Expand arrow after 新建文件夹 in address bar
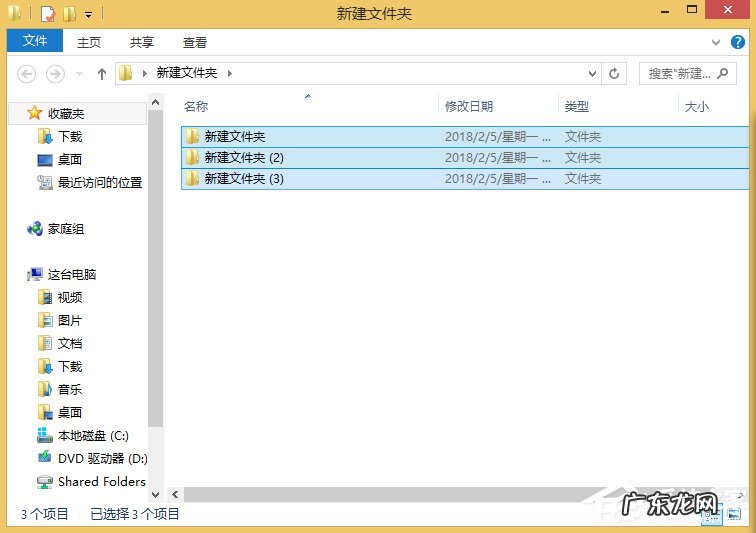Viewport: 756px width, 533px height. pos(230,73)
